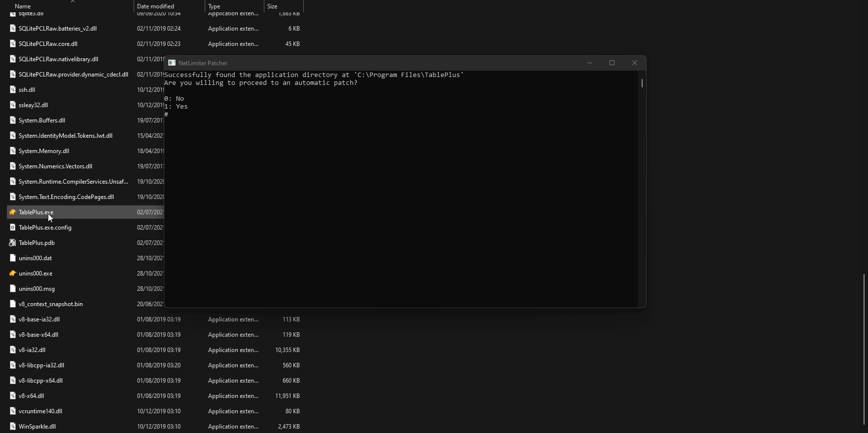
Task: Close the NetLimiter Patcher console window
Action: (x=635, y=63)
